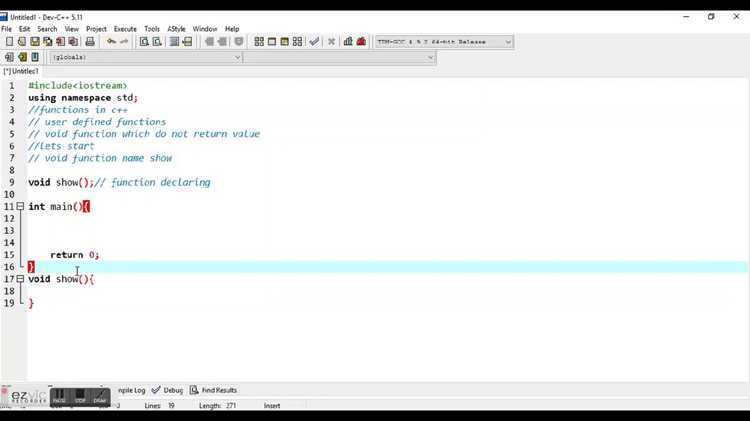Click the 'using namespace std;' line
Screen dimensions: 750x421
click(83, 98)
